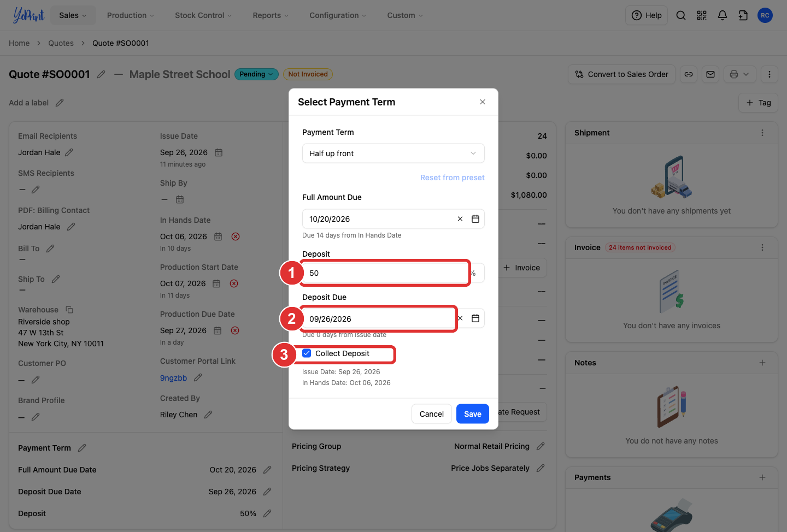Edit the Pricing Group value
This screenshot has height=532, width=787.
click(x=541, y=446)
